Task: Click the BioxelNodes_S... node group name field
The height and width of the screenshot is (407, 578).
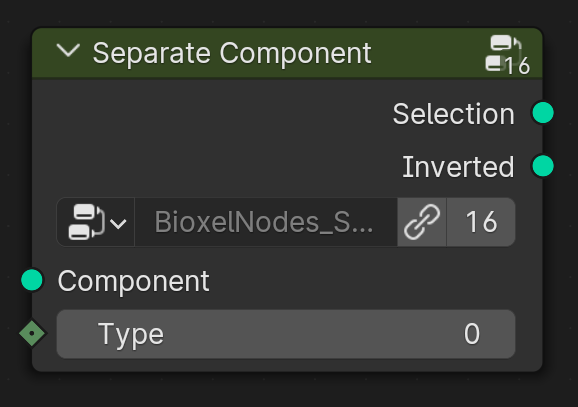Action: click(266, 222)
